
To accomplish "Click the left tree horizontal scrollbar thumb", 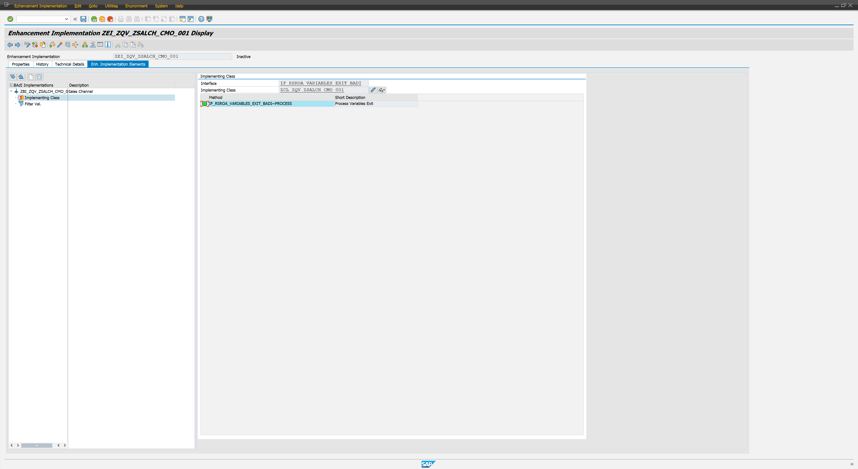I will [x=37, y=445].
